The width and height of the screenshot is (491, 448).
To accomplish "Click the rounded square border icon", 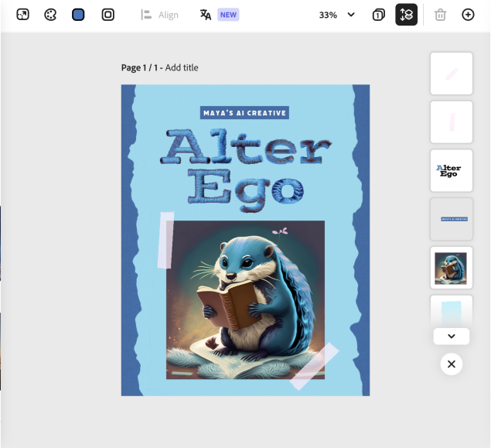I will point(108,15).
